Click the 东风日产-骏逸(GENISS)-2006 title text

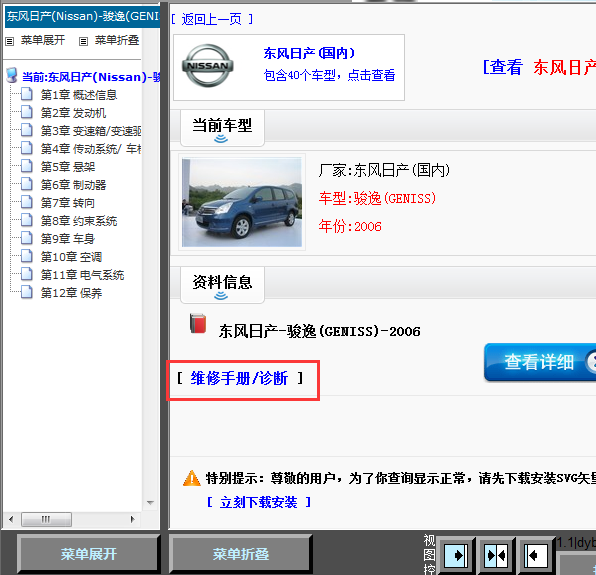coord(319,331)
